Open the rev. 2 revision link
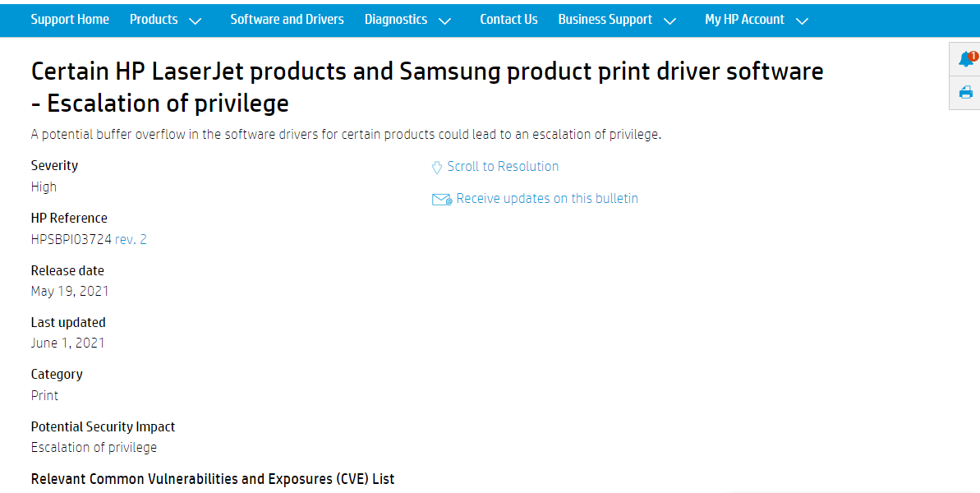 point(131,239)
